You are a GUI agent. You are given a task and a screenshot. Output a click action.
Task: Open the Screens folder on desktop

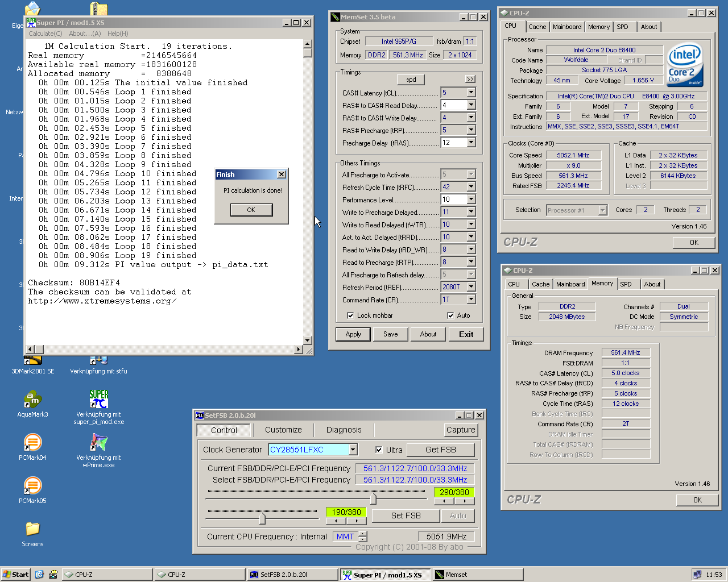(32, 529)
